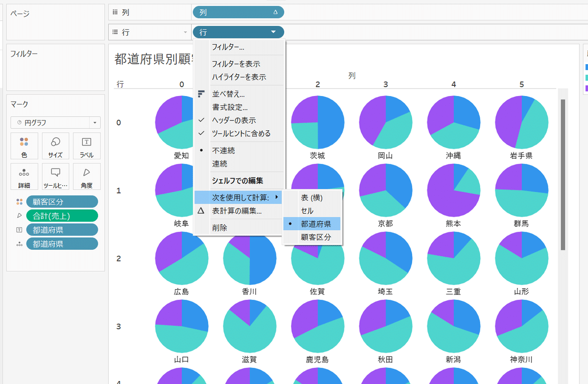Click column header 3
This screenshot has width=588, height=384.
[x=386, y=84]
